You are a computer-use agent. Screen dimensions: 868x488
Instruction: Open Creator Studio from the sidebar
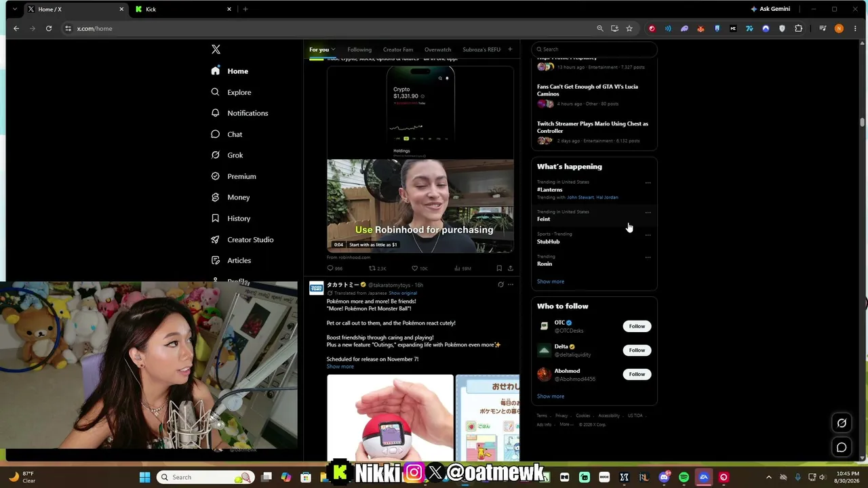(242, 239)
